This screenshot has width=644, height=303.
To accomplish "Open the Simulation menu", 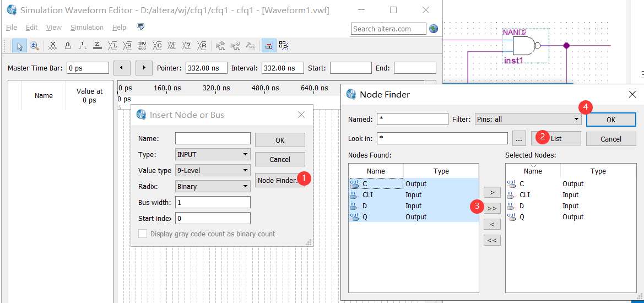I will point(87,28).
